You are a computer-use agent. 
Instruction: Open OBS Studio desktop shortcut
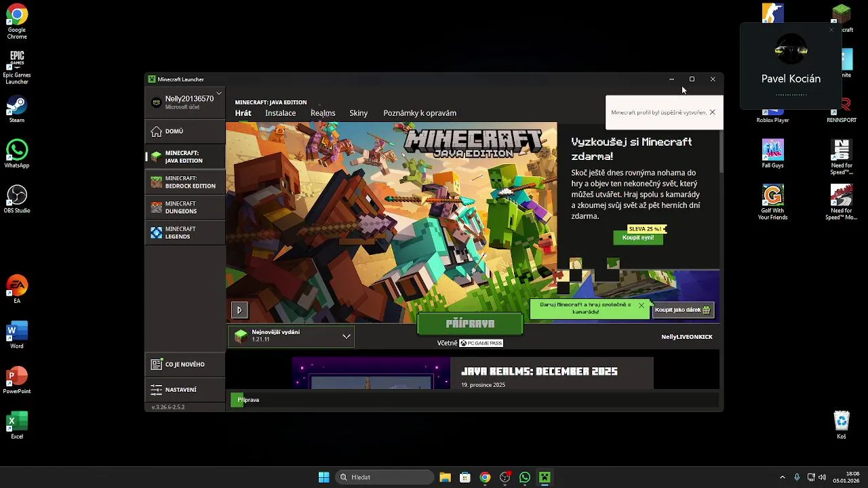[17, 200]
